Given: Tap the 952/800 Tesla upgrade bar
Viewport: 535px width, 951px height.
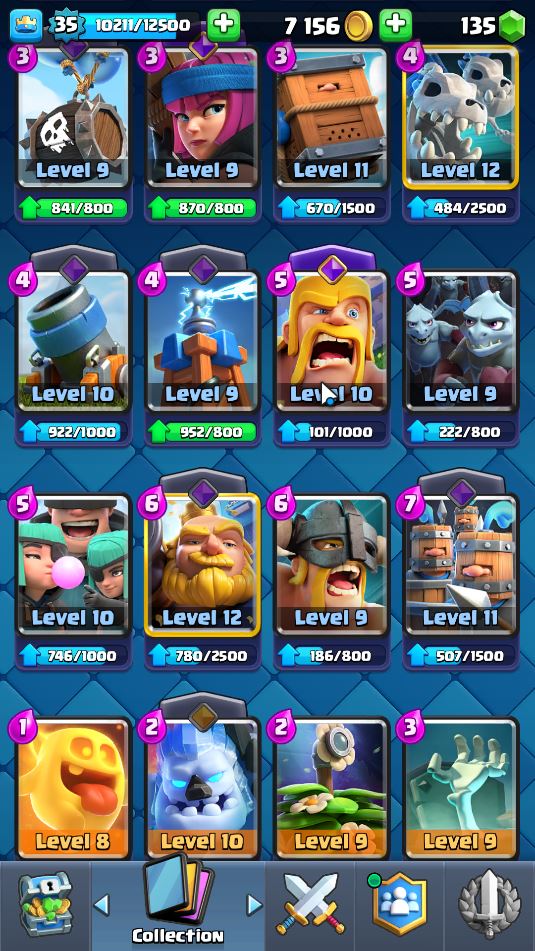Looking at the screenshot, I should [203, 432].
